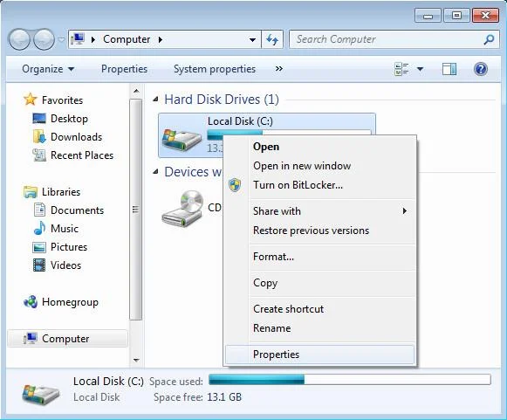Click Properties in the context menu
This screenshot has height=420, width=507.
click(319, 355)
